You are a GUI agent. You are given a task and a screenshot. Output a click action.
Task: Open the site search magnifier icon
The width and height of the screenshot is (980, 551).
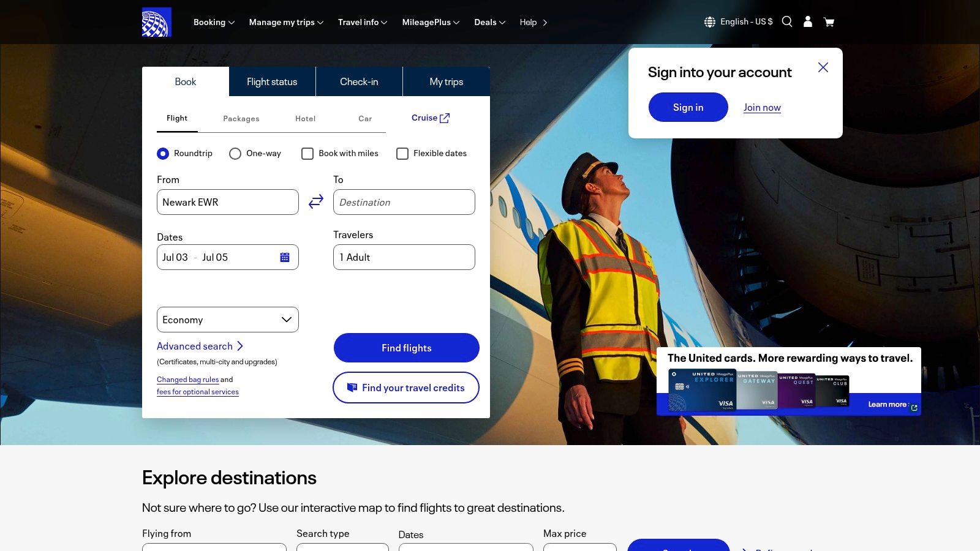coord(787,22)
